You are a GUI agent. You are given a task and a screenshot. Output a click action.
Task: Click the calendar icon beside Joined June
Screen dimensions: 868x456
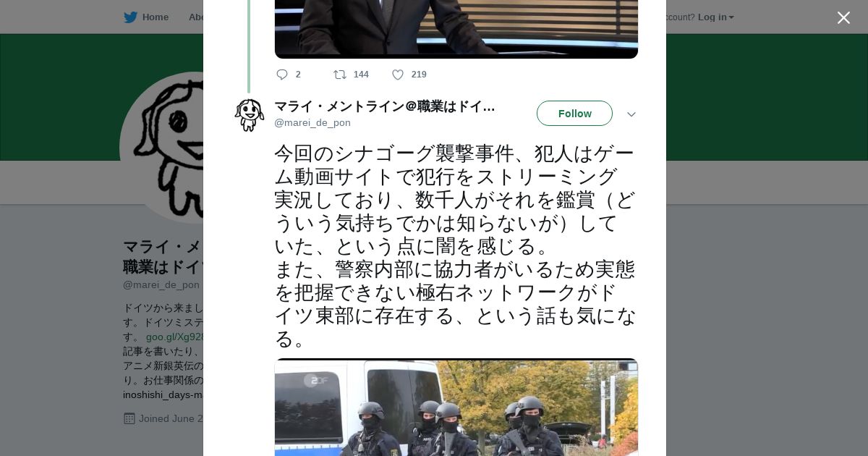click(129, 418)
